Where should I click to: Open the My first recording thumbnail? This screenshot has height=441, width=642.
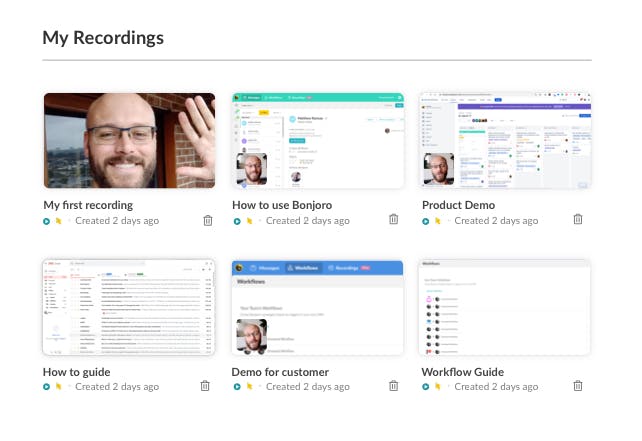coord(129,140)
